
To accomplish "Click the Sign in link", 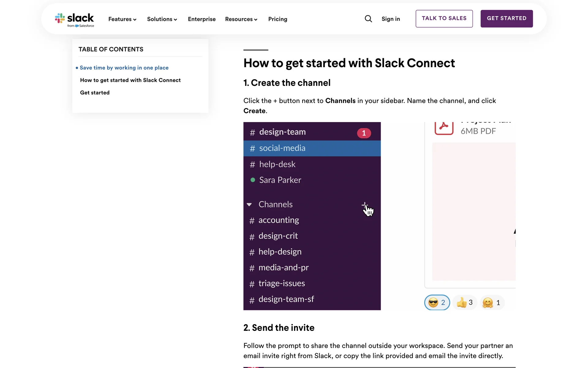I will (390, 19).
